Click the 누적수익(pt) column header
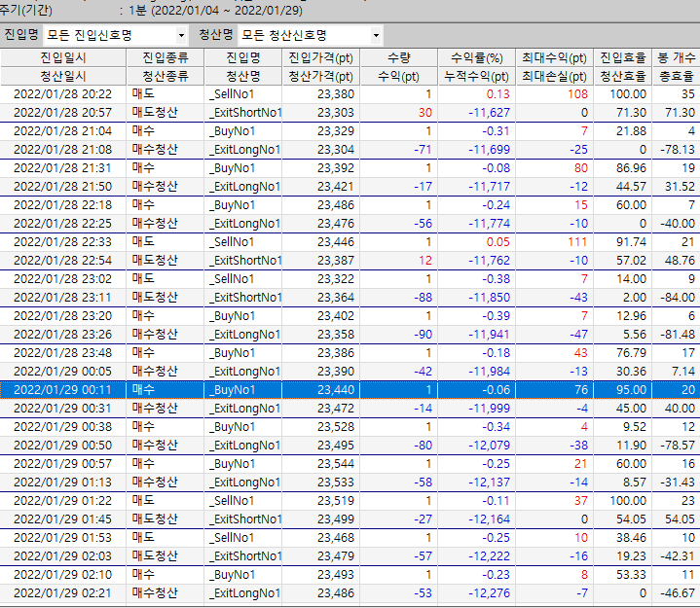 pyautogui.click(x=476, y=76)
